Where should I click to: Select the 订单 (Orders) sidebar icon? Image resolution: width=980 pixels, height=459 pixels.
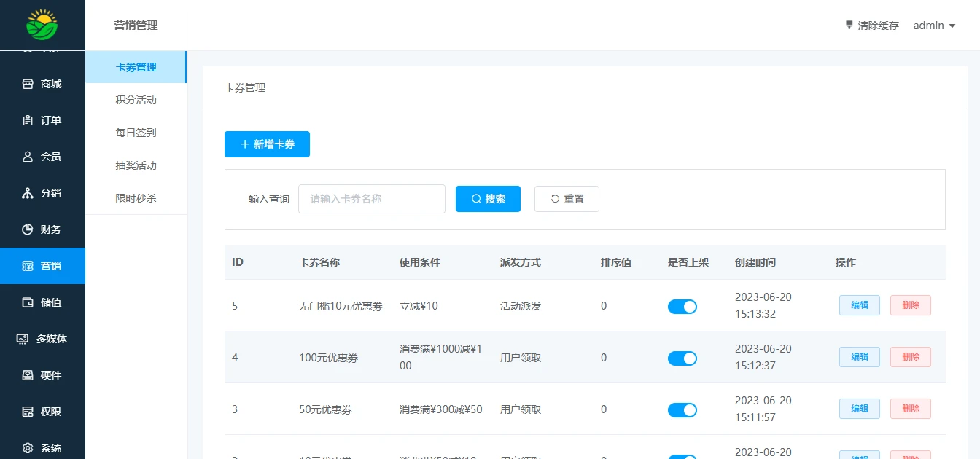(42, 119)
